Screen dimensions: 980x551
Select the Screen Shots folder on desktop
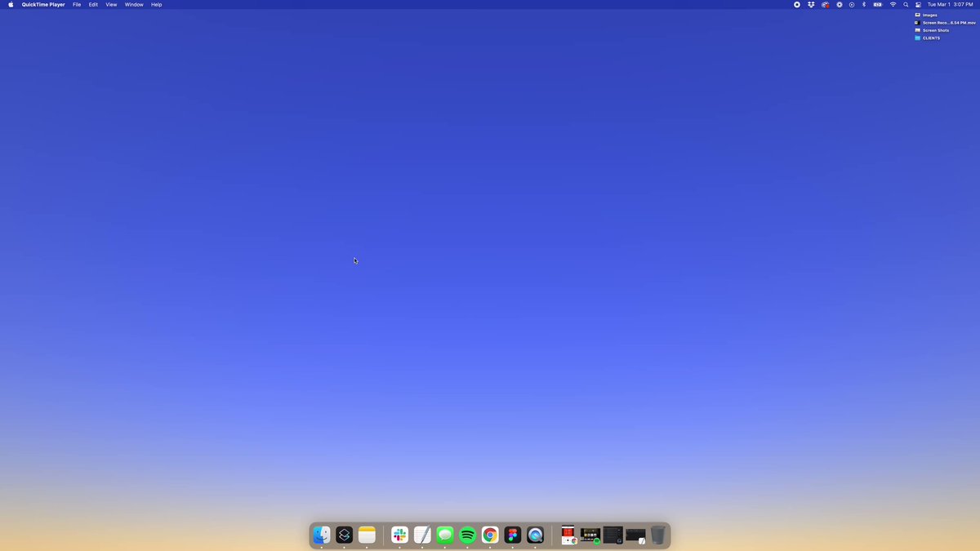pyautogui.click(x=932, y=30)
